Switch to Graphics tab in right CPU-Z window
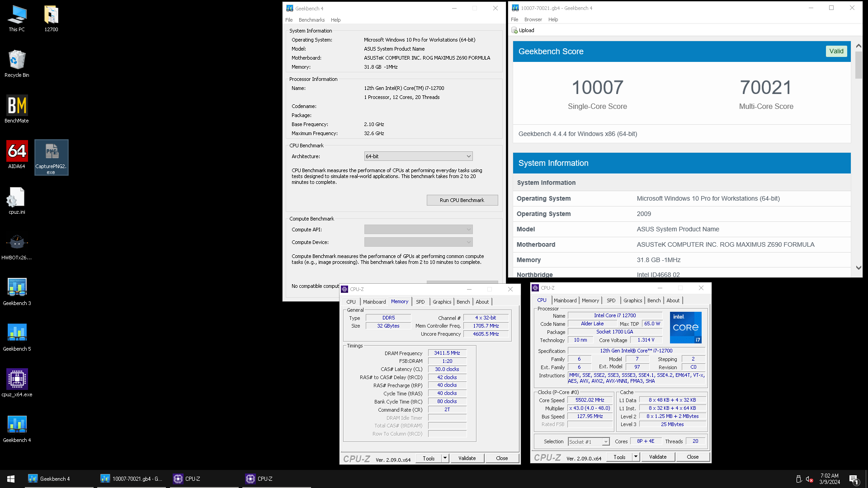This screenshot has height=488, width=868. 632,300
